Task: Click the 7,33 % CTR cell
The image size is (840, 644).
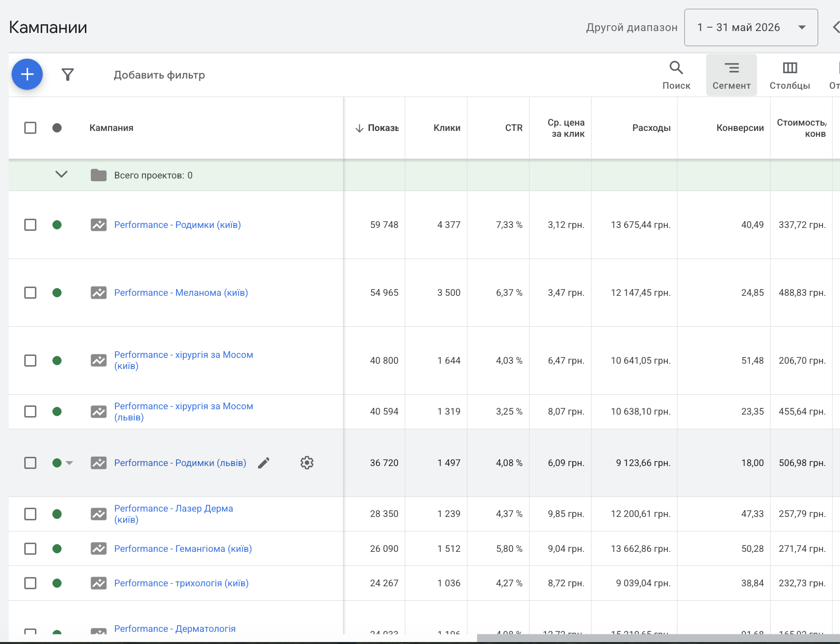Action: point(509,225)
